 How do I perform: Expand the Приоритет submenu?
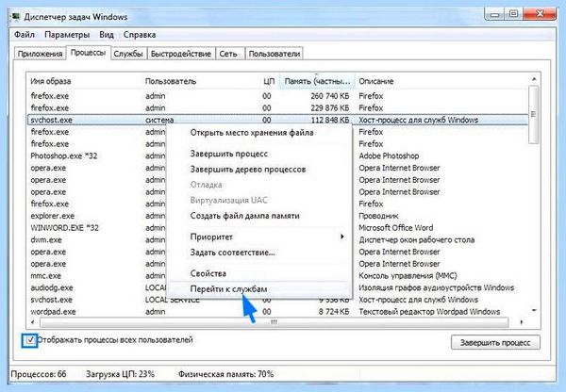(258, 237)
